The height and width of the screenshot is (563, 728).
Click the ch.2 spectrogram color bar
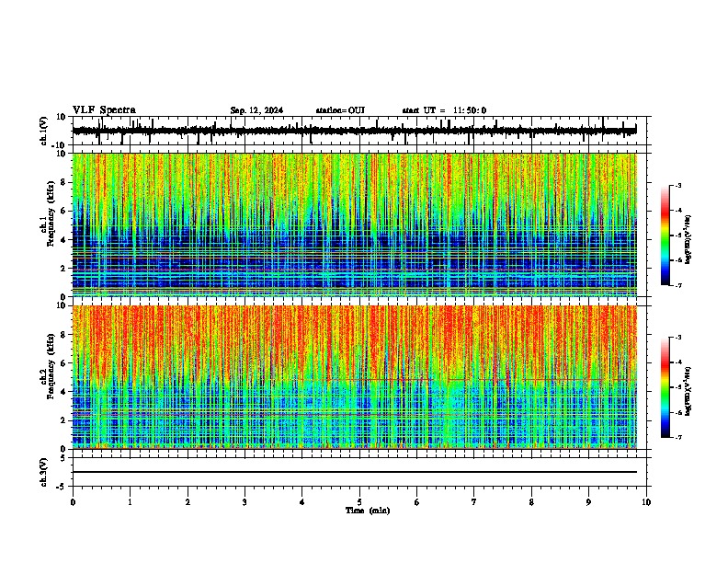pos(665,387)
